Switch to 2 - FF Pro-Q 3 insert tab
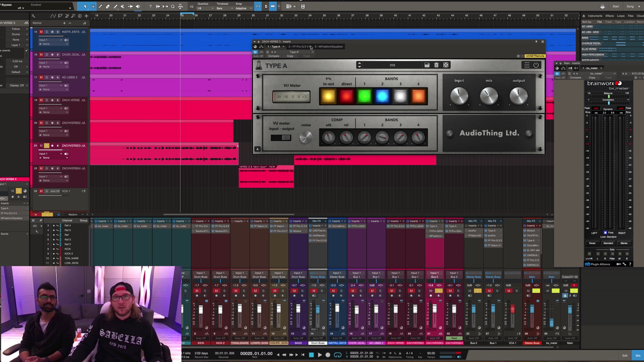 [299, 47]
